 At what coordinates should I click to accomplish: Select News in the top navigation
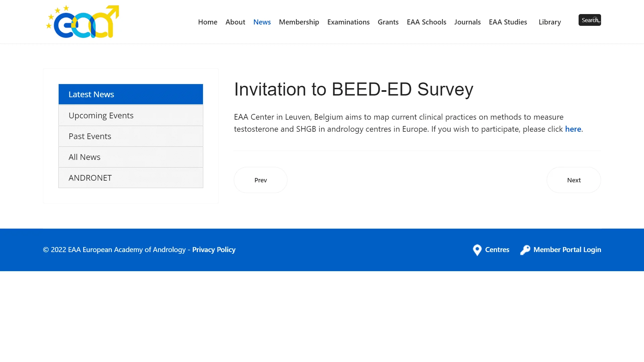(262, 22)
